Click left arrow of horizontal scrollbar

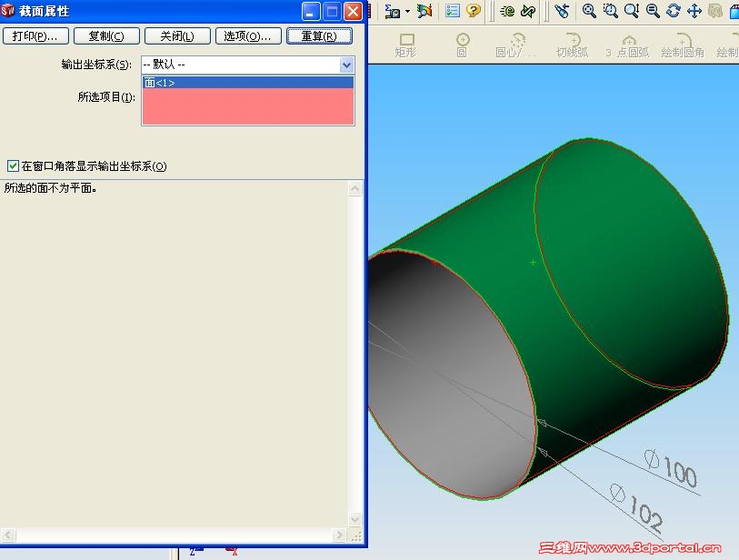click(x=8, y=535)
